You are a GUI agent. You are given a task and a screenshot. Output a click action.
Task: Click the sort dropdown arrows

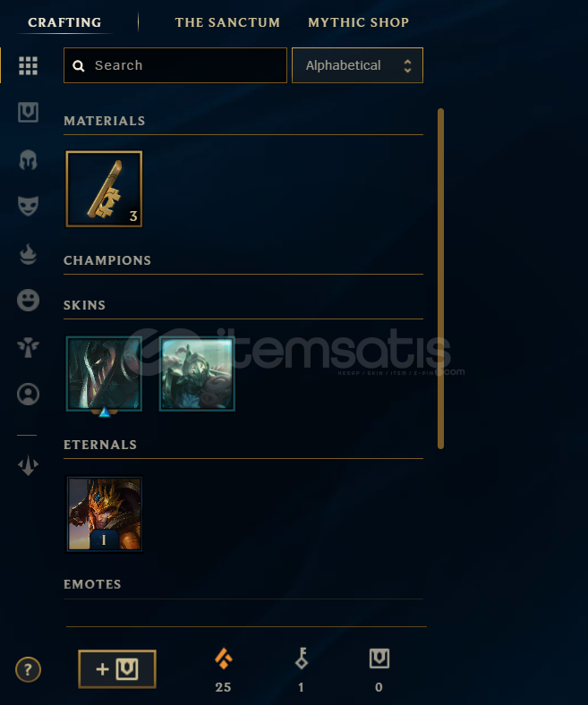[407, 65]
